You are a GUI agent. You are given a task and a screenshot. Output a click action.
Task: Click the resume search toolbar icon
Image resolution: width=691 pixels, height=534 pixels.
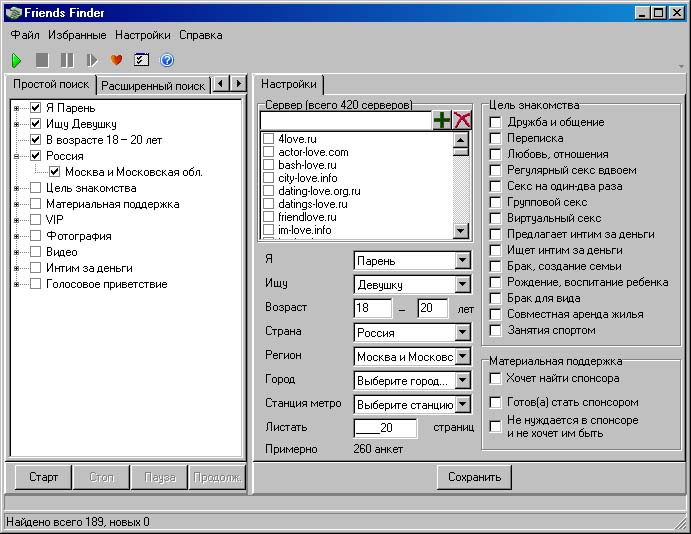coord(92,60)
